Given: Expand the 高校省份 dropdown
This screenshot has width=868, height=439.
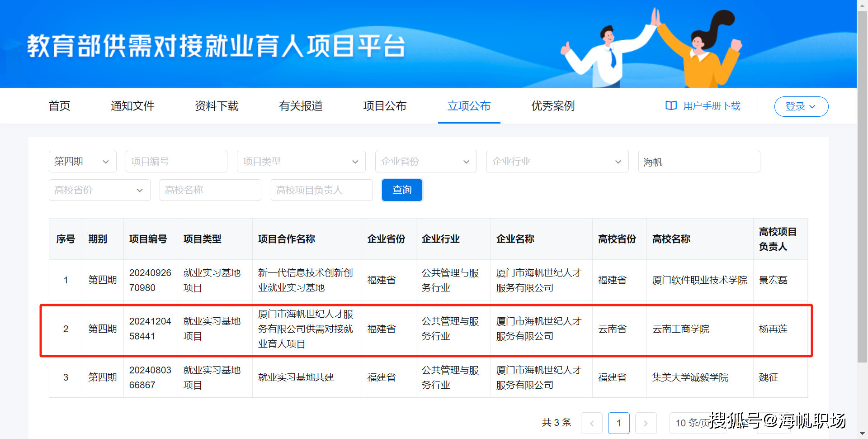Looking at the screenshot, I should pos(99,190).
